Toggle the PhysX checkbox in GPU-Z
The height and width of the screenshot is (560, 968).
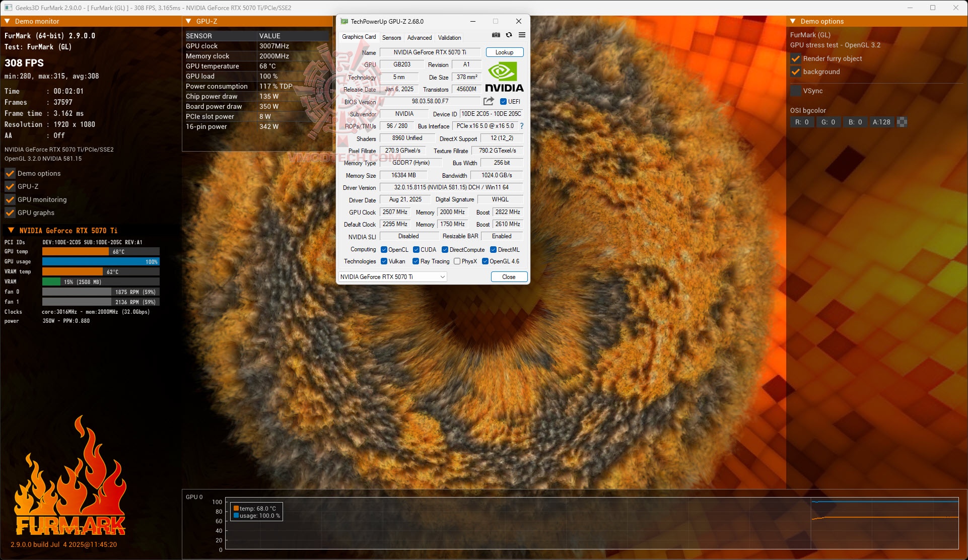(457, 261)
